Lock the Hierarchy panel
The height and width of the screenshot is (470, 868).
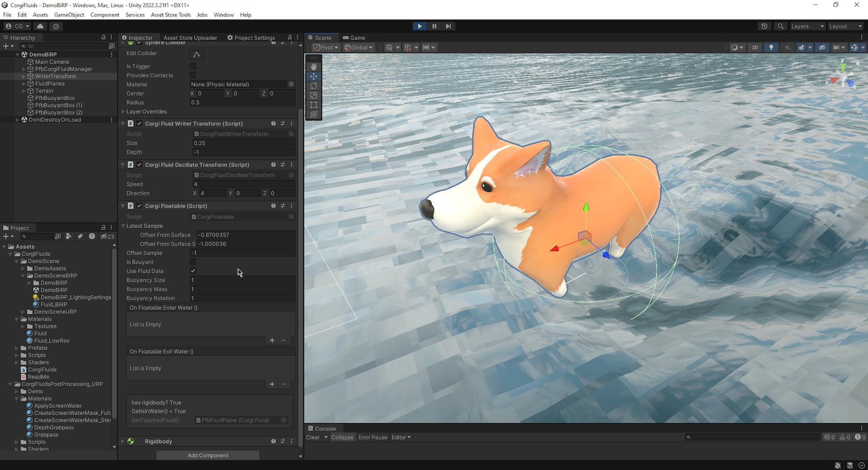pyautogui.click(x=103, y=38)
